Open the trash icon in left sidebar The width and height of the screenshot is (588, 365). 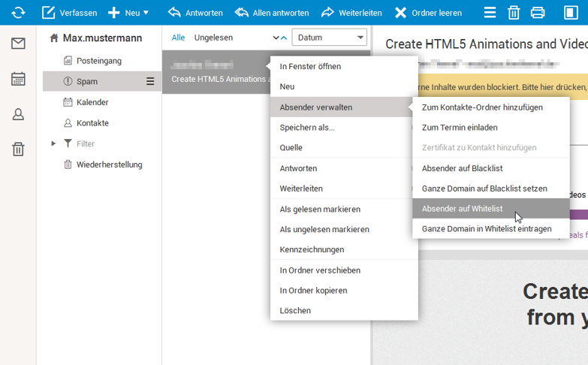[x=18, y=149]
